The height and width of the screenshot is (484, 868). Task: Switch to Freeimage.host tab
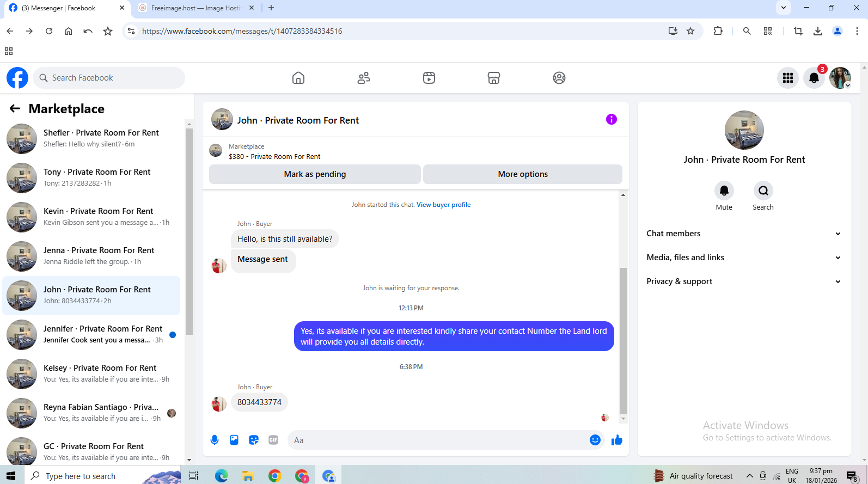click(x=196, y=8)
